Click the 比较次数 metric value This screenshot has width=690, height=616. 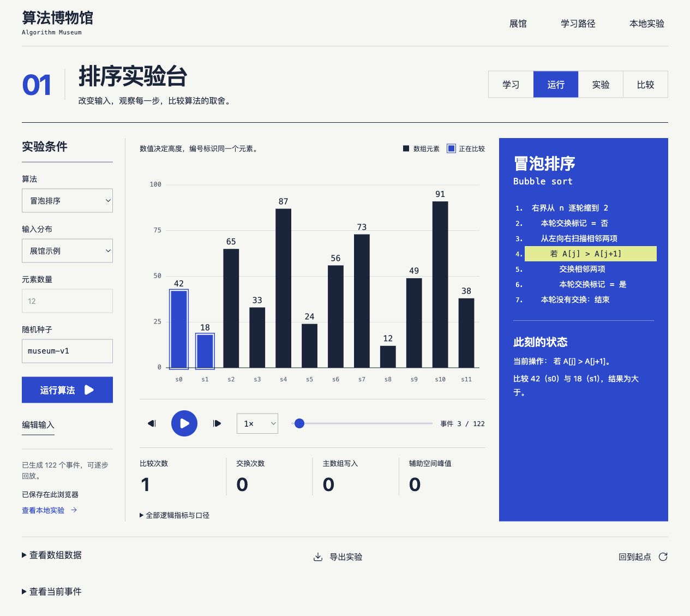point(145,485)
